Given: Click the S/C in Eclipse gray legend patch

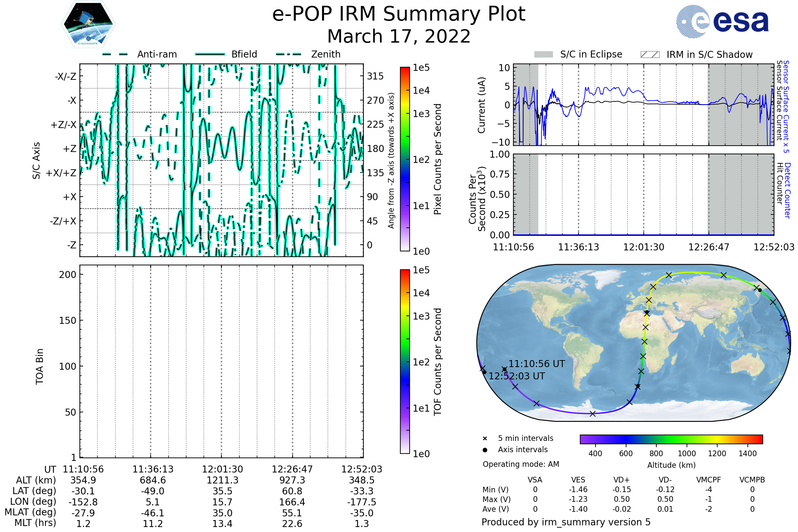Looking at the screenshot, I should click(x=543, y=55).
